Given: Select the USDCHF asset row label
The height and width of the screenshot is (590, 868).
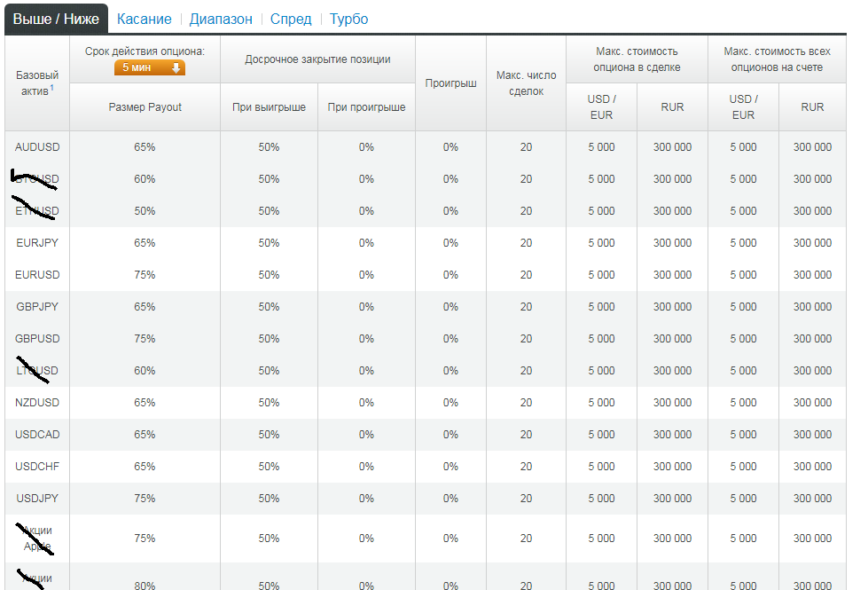Looking at the screenshot, I should [x=37, y=467].
